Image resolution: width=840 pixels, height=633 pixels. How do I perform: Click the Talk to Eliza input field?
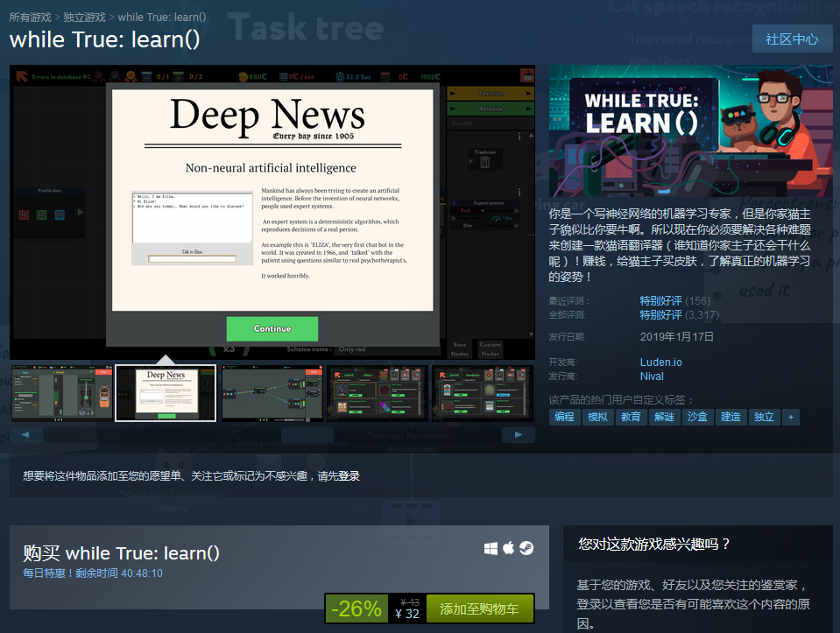[x=193, y=259]
